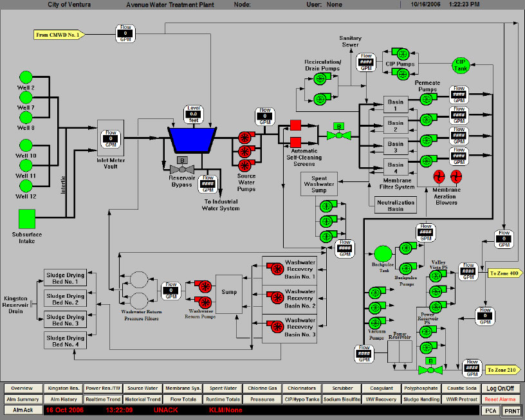Click the To Zone 210 arrow label
525x420 pixels.
coord(503,370)
